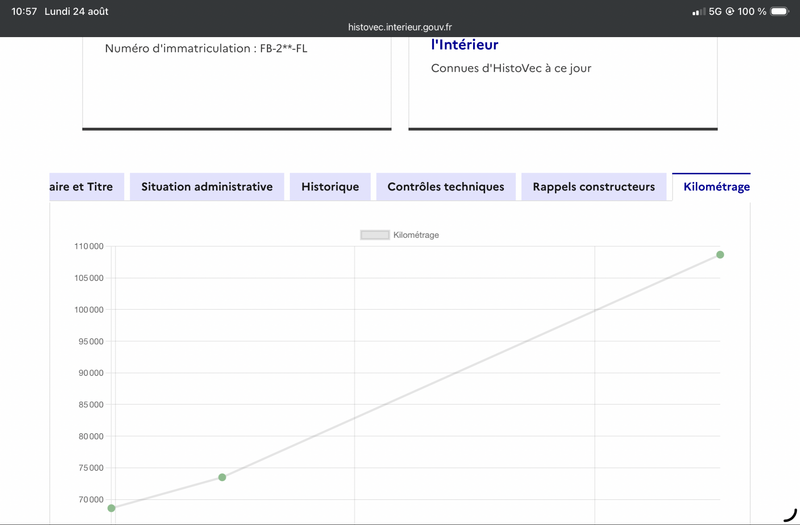This screenshot has width=800, height=525.
Task: Tap the 10:57 clock in status bar
Action: pos(24,11)
